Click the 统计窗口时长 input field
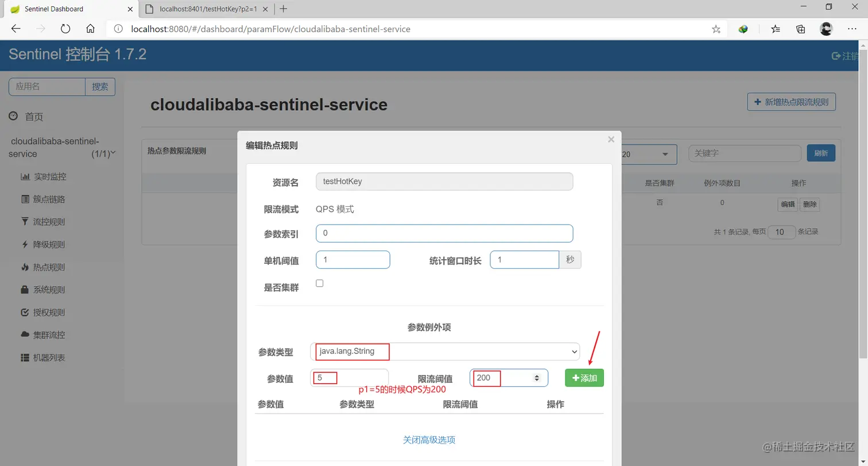Image resolution: width=868 pixels, height=466 pixels. (x=524, y=260)
